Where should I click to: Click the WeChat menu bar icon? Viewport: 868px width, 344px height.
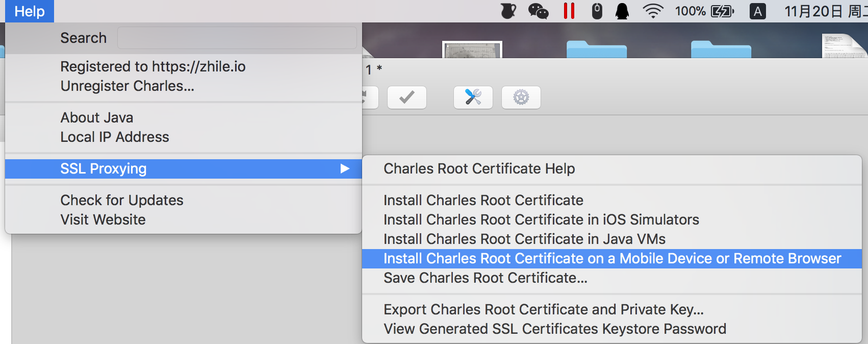click(538, 11)
